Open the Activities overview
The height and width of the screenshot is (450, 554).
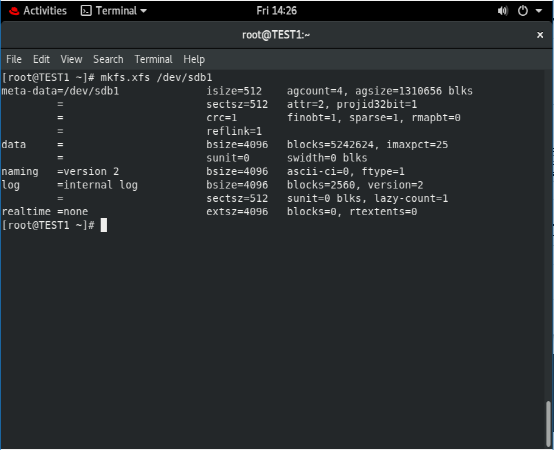(x=45, y=11)
